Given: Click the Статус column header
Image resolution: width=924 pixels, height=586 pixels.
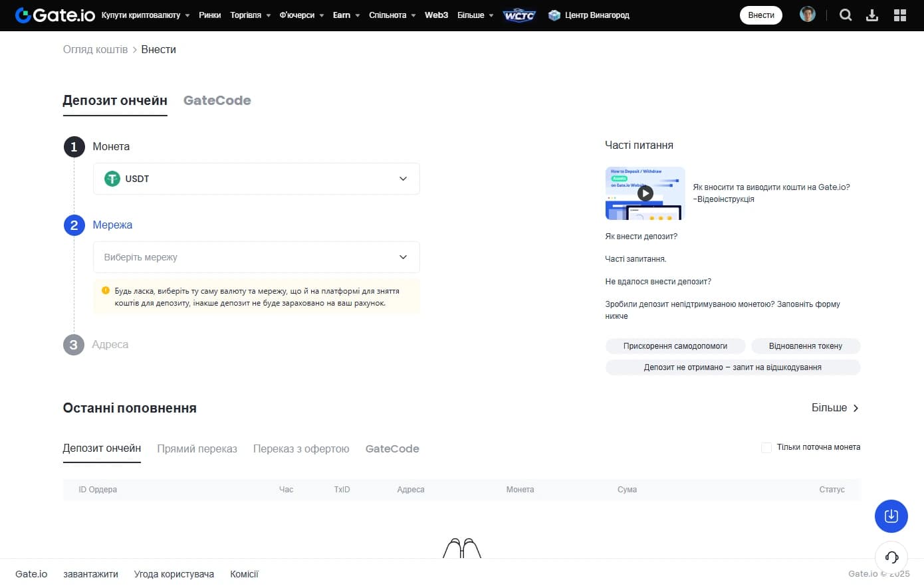Looking at the screenshot, I should pos(832,490).
